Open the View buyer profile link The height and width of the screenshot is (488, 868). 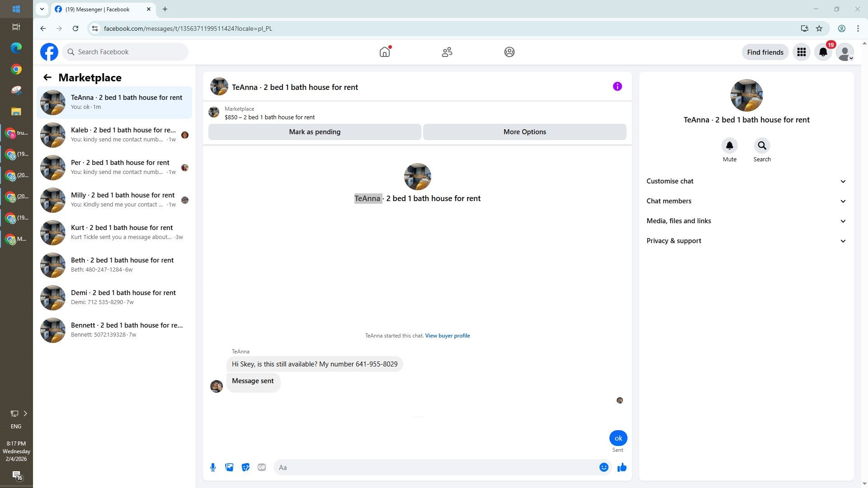click(x=447, y=336)
